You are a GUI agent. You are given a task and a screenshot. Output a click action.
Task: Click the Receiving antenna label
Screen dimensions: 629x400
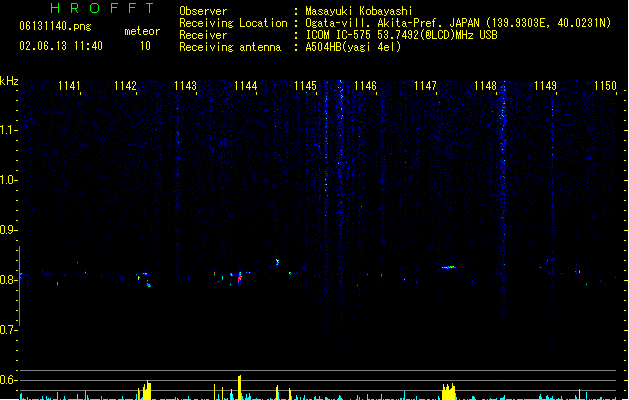click(230, 47)
